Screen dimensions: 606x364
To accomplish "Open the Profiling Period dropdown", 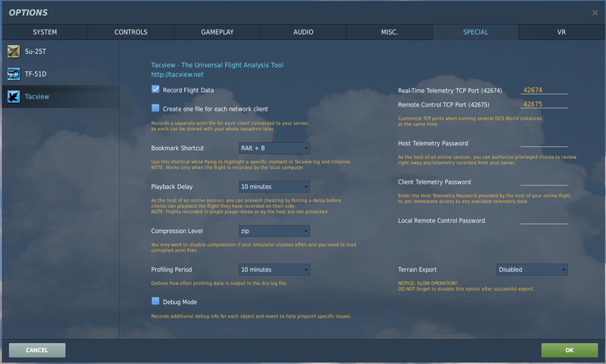I will point(274,269).
